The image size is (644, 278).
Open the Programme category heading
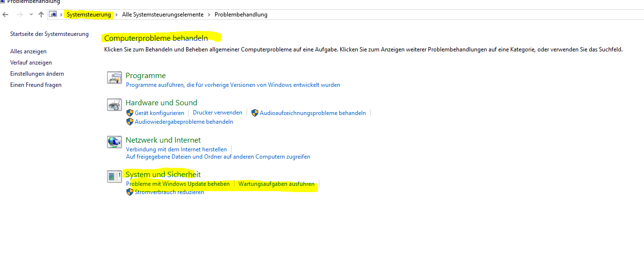[x=145, y=76]
